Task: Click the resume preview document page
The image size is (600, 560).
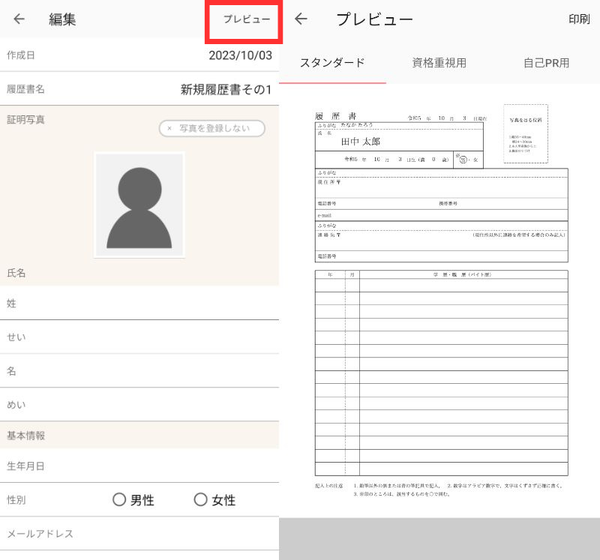Action: click(x=439, y=300)
